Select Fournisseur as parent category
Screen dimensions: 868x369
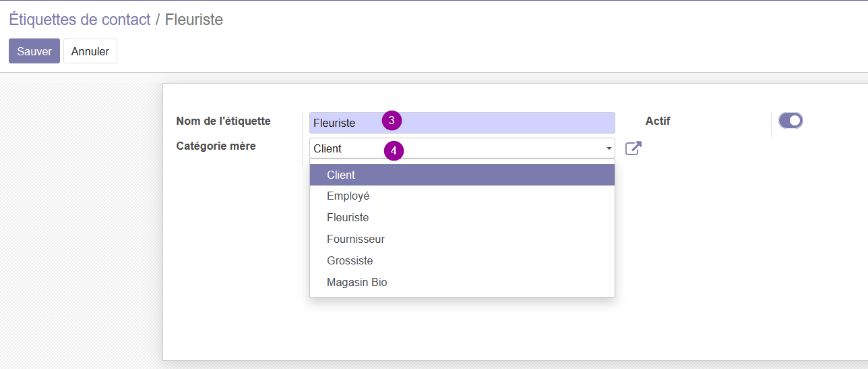[x=462, y=239]
